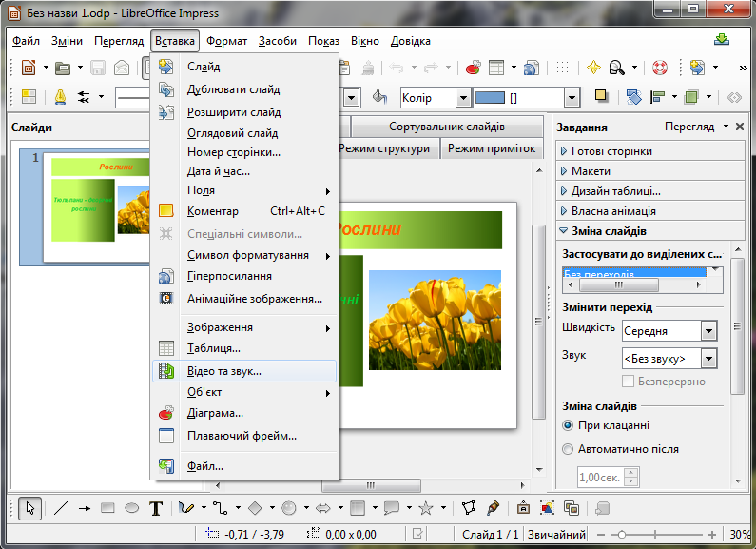Click the Edit points polygon icon

click(468, 508)
